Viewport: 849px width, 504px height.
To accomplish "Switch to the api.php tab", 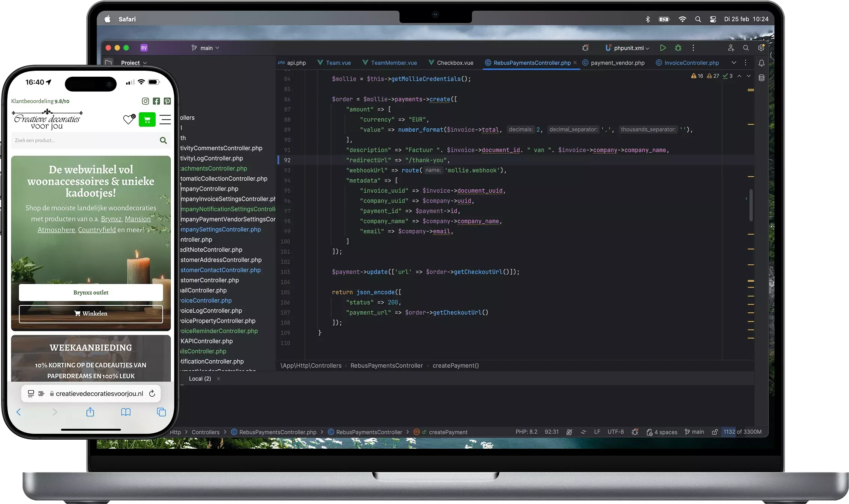I will [x=292, y=63].
